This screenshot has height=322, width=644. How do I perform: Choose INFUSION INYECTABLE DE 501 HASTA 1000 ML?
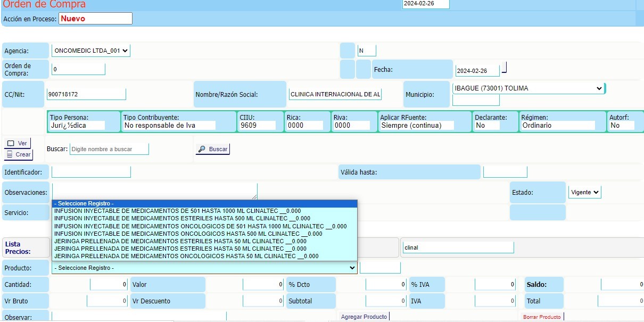(x=178, y=211)
